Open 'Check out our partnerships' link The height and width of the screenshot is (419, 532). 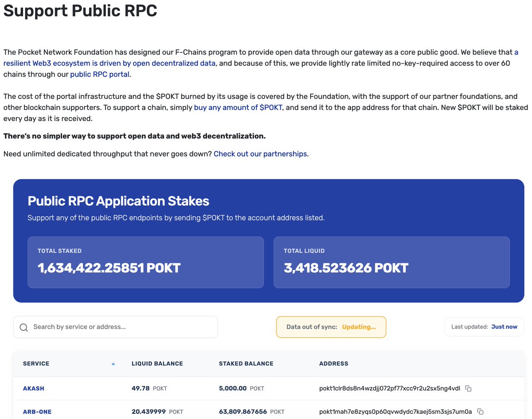[x=260, y=154]
